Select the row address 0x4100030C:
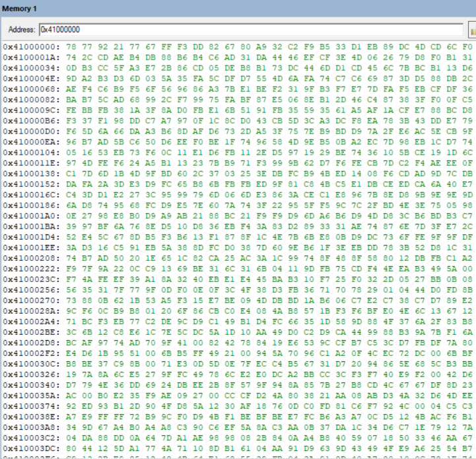The height and width of the screenshot is (459, 476). click(32, 364)
